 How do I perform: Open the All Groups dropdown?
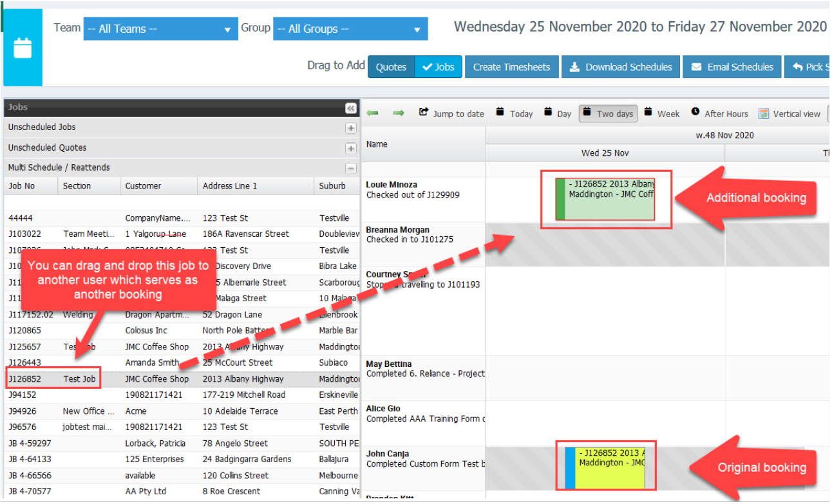tap(350, 29)
